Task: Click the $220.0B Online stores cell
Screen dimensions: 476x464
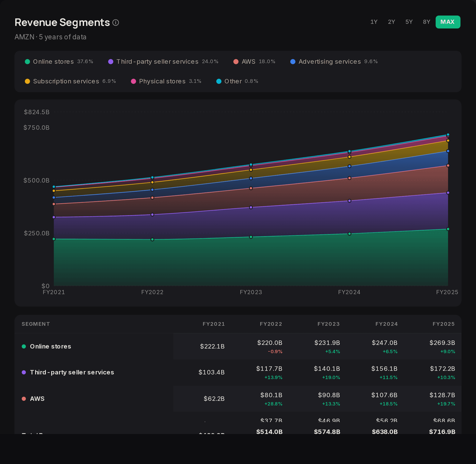Action: 270,343
